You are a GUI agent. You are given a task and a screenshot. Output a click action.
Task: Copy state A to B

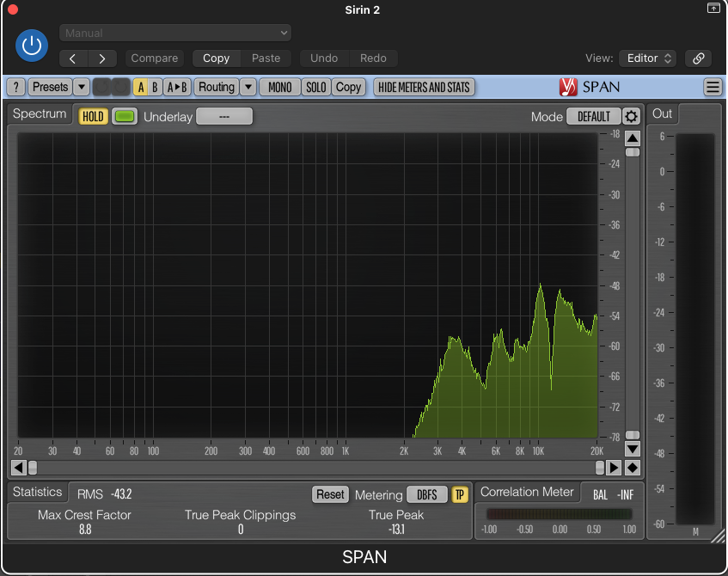click(x=177, y=88)
